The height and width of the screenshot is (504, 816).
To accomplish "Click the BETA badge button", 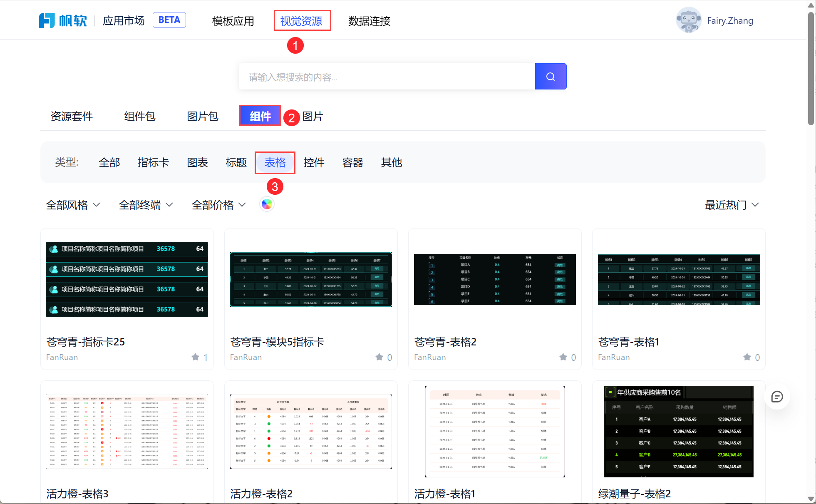I will 169,20.
